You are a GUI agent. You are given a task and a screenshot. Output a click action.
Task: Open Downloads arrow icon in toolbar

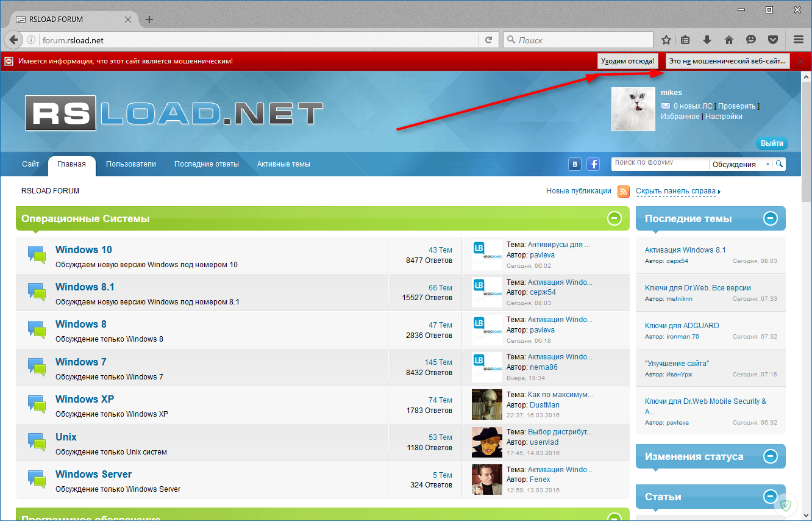[707, 40]
